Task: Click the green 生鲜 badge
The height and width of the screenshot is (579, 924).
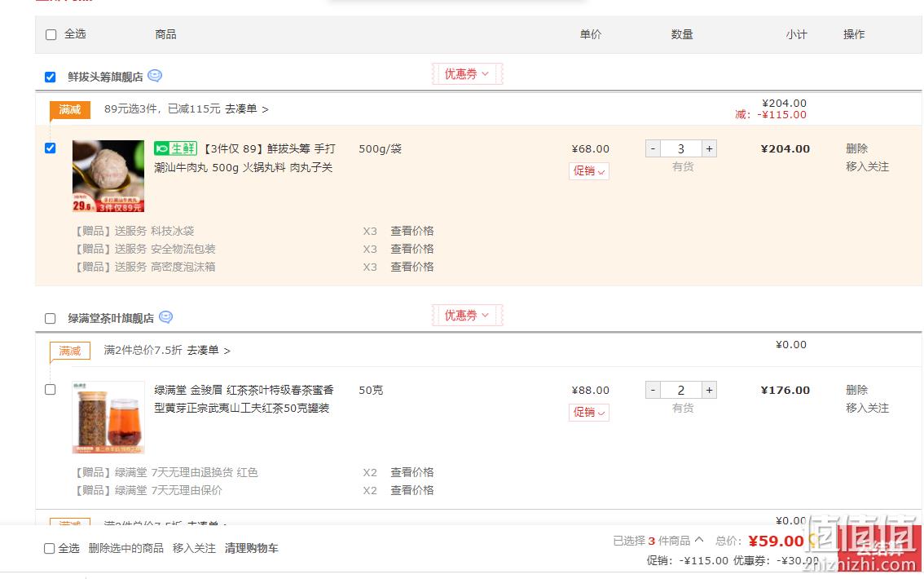Action: 176,148
